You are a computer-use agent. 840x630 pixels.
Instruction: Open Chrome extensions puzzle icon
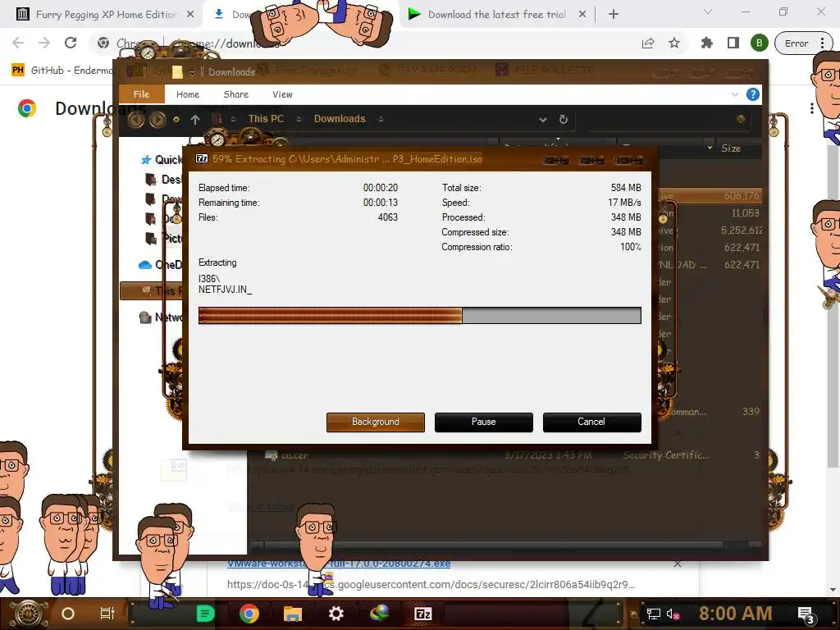pyautogui.click(x=707, y=43)
